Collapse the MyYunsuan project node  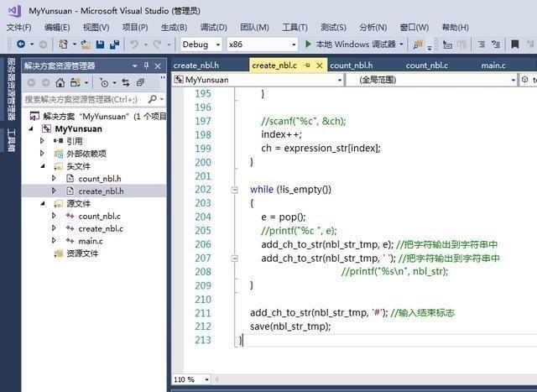click(x=31, y=128)
